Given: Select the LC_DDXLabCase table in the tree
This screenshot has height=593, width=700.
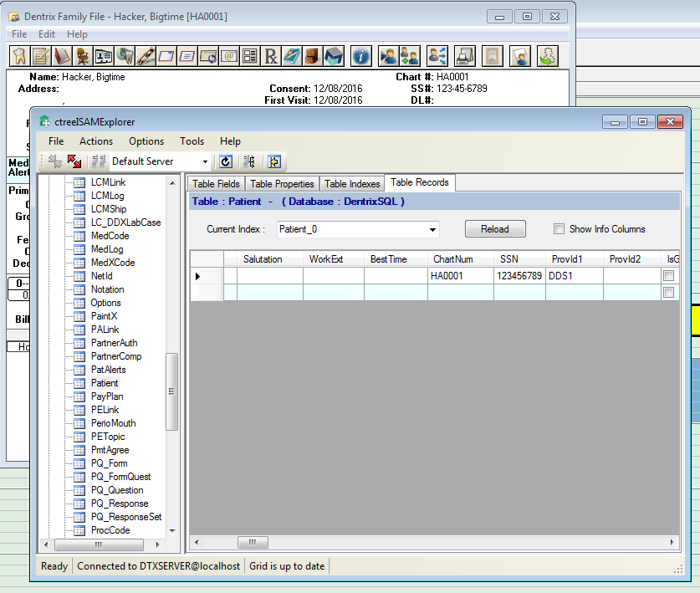Looking at the screenshot, I should click(126, 222).
